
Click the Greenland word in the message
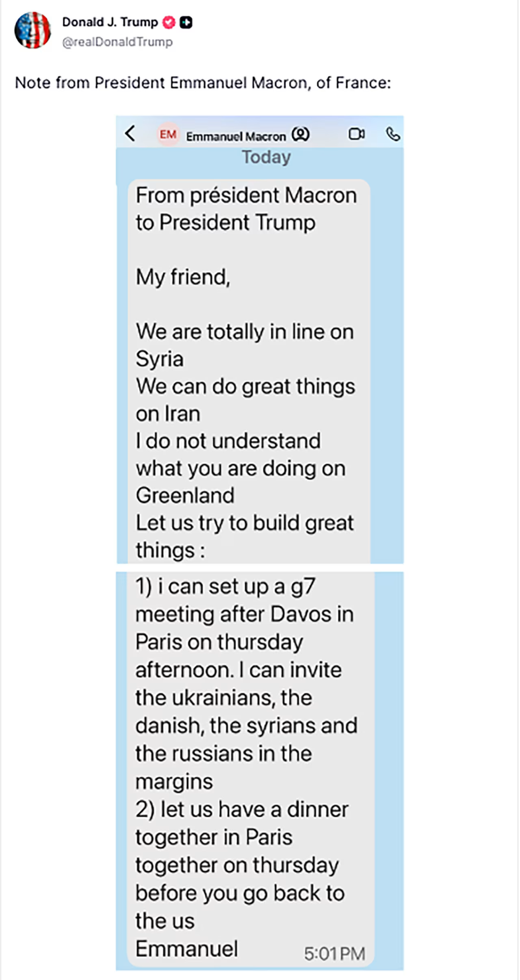185,496
